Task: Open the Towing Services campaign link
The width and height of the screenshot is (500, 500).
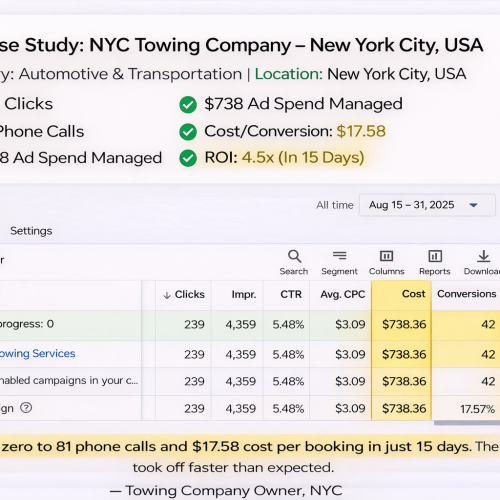Action: tap(37, 353)
